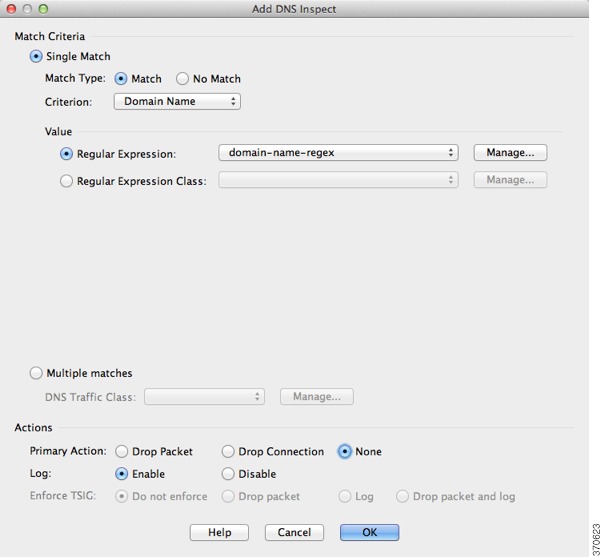
Task: Set Primary Action to None
Action: point(345,452)
